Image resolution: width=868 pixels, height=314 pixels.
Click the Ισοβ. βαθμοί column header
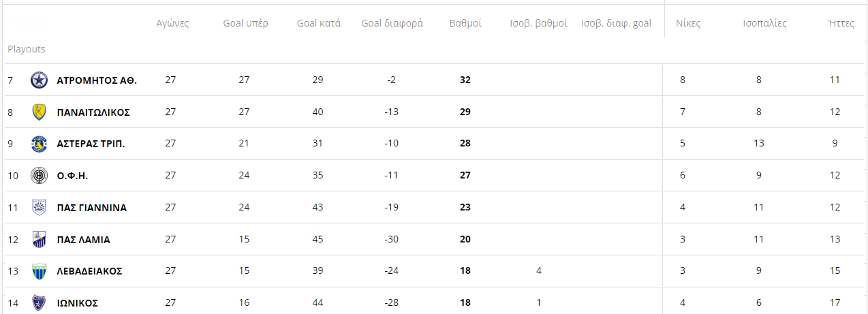(x=538, y=23)
